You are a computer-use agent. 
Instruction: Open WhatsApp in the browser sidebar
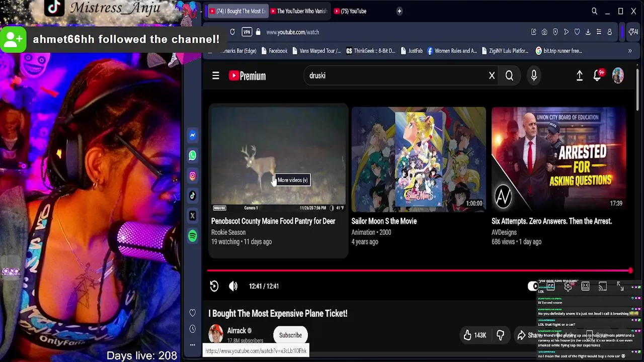pyautogui.click(x=192, y=155)
